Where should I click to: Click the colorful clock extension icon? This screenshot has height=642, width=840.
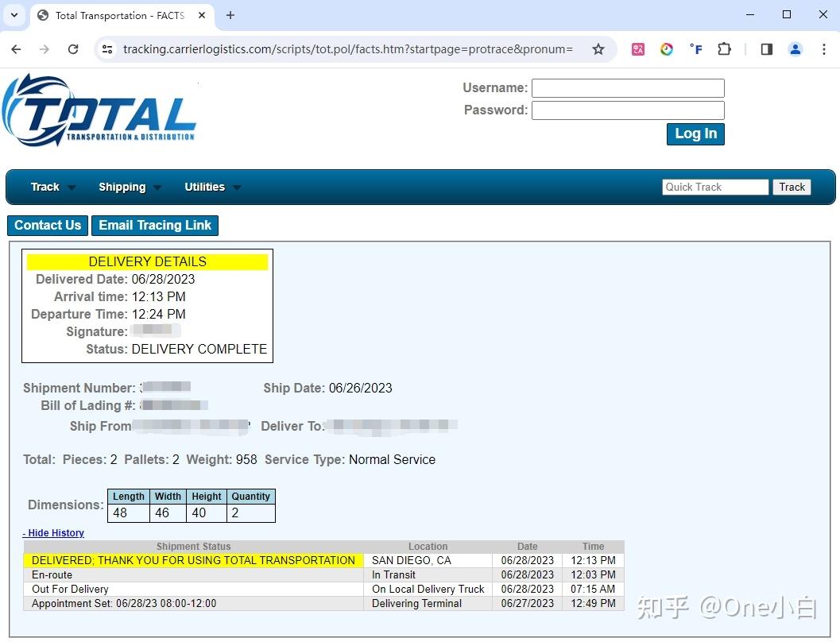[x=667, y=48]
